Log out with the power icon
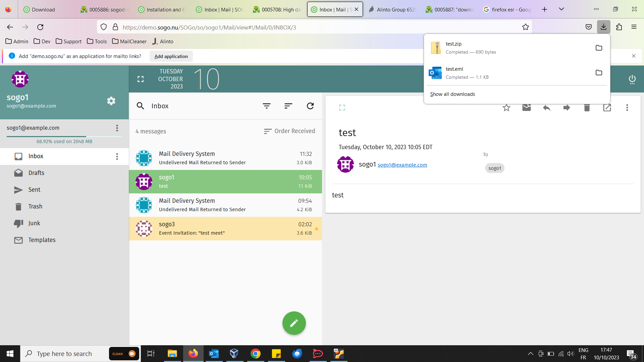 tap(632, 79)
